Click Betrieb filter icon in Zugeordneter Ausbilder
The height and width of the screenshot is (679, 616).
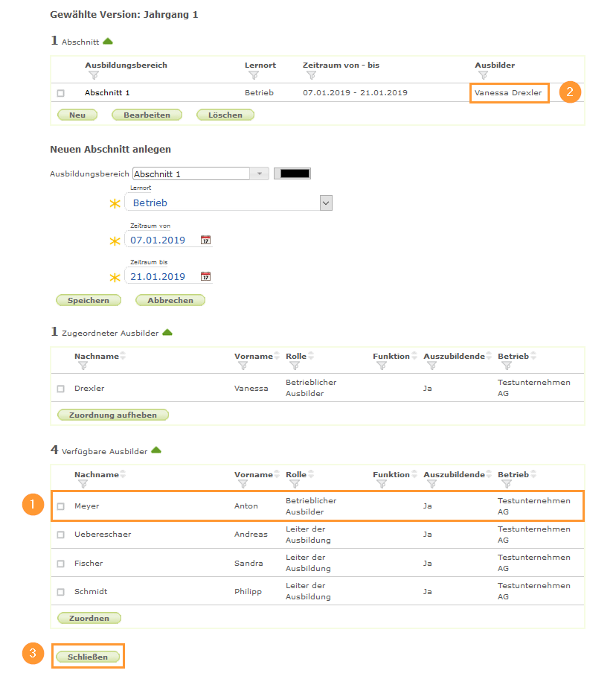coord(507,366)
